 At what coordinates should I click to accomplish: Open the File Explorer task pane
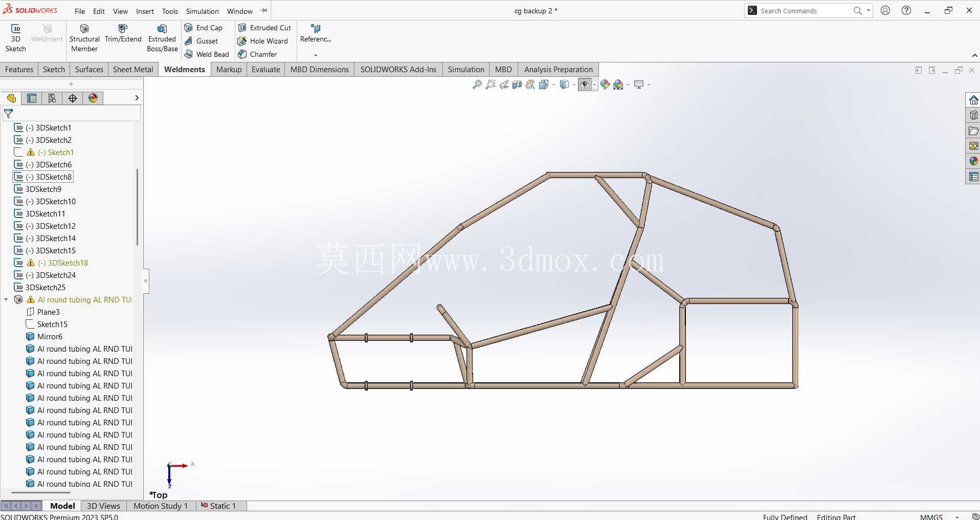(973, 131)
